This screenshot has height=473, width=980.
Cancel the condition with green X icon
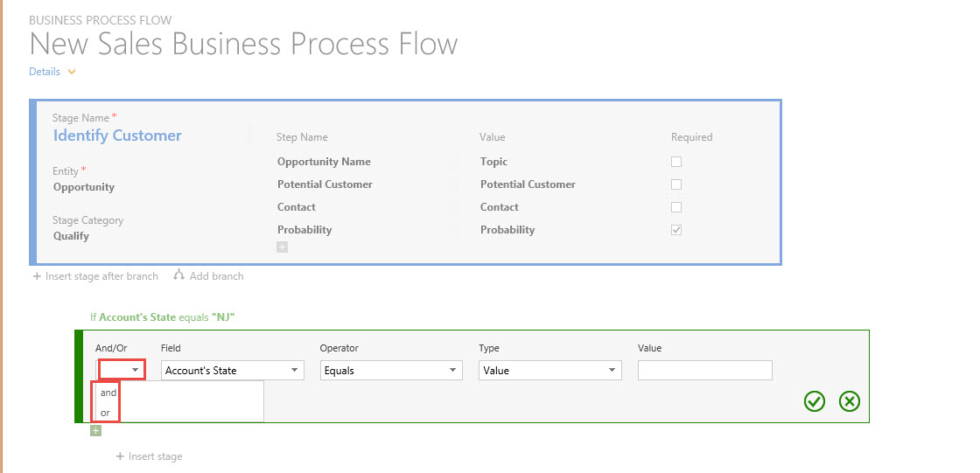point(850,401)
